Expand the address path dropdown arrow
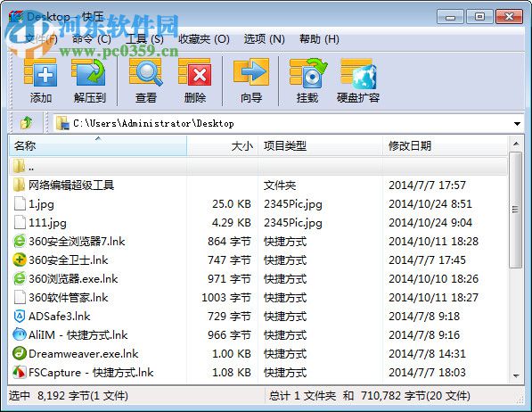 point(517,124)
